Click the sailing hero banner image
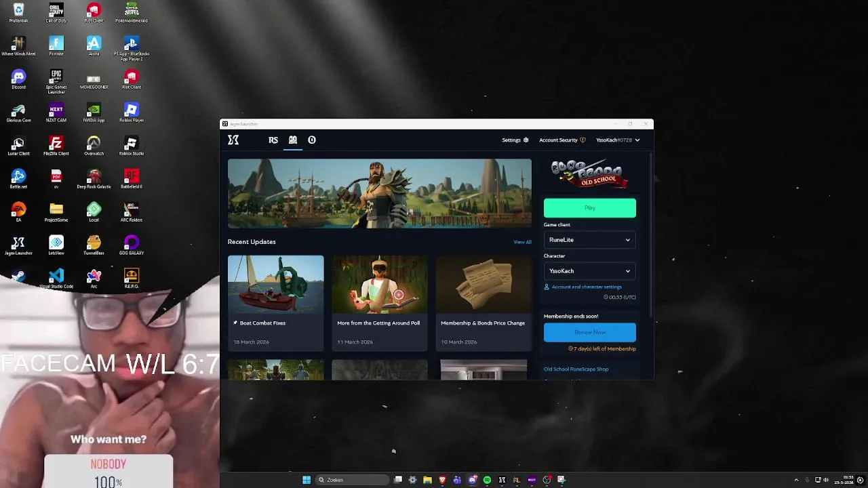Image resolution: width=868 pixels, height=488 pixels. (x=380, y=193)
